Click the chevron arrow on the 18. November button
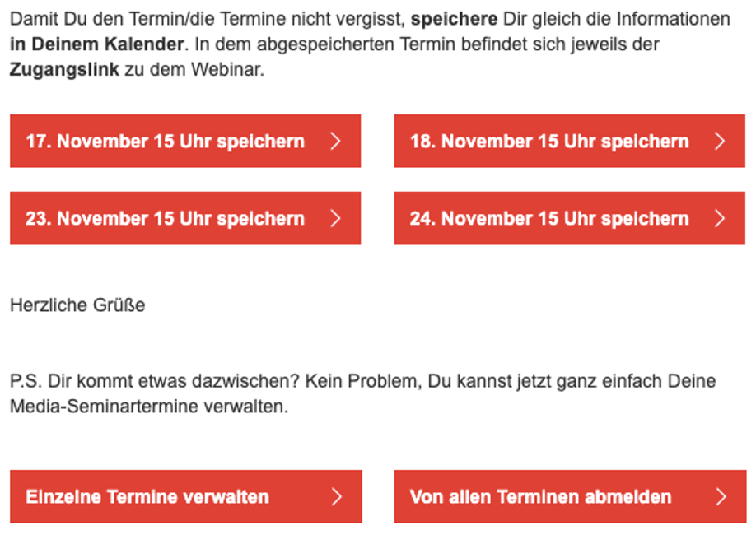 pyautogui.click(x=720, y=142)
